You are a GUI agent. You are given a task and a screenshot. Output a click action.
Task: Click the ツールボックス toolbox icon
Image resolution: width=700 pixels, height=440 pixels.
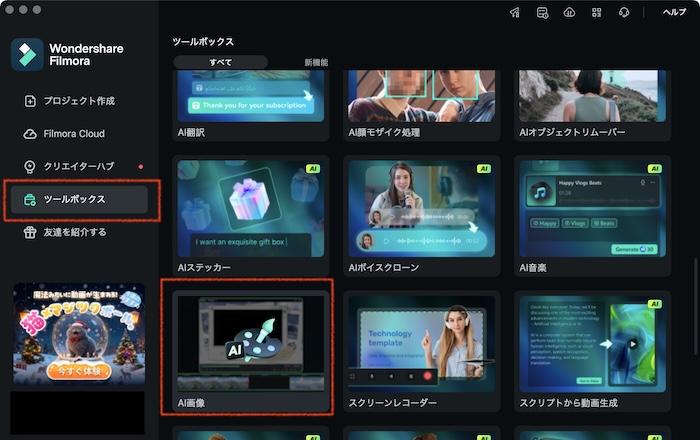pyautogui.click(x=30, y=199)
